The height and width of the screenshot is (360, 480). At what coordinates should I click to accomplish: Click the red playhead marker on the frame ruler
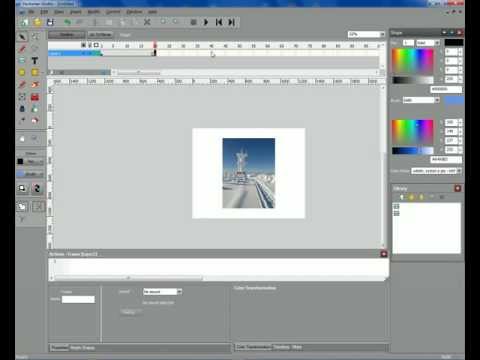pyautogui.click(x=155, y=45)
